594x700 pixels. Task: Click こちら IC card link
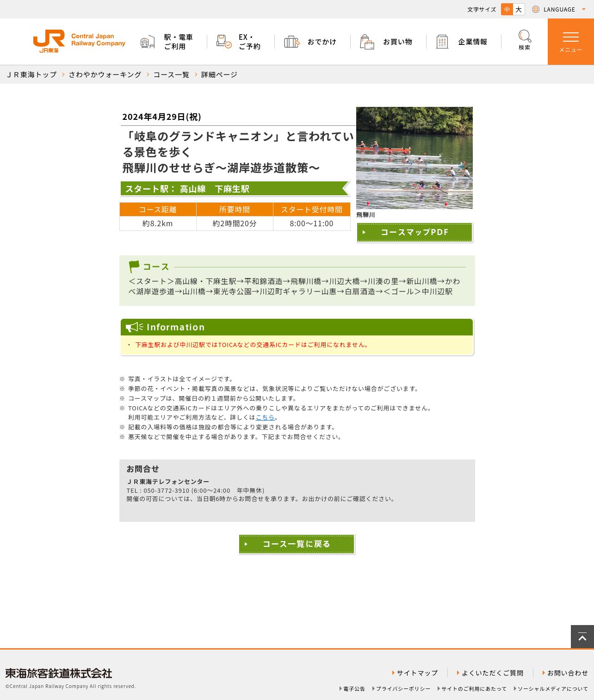click(x=265, y=417)
